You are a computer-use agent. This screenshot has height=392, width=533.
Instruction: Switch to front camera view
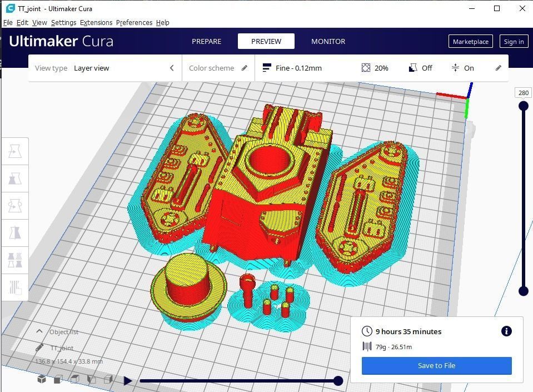coord(58,379)
